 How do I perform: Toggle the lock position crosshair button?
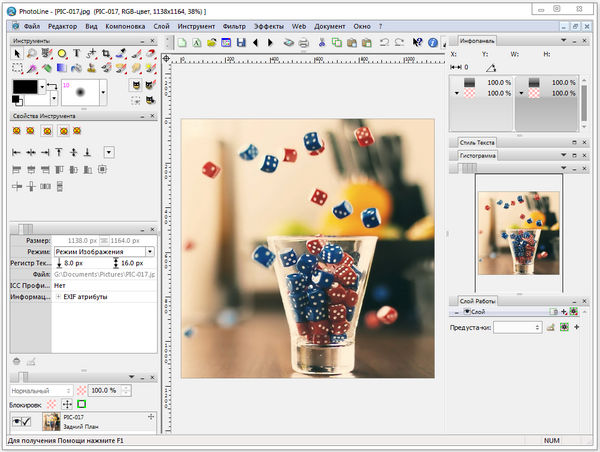coord(66,404)
